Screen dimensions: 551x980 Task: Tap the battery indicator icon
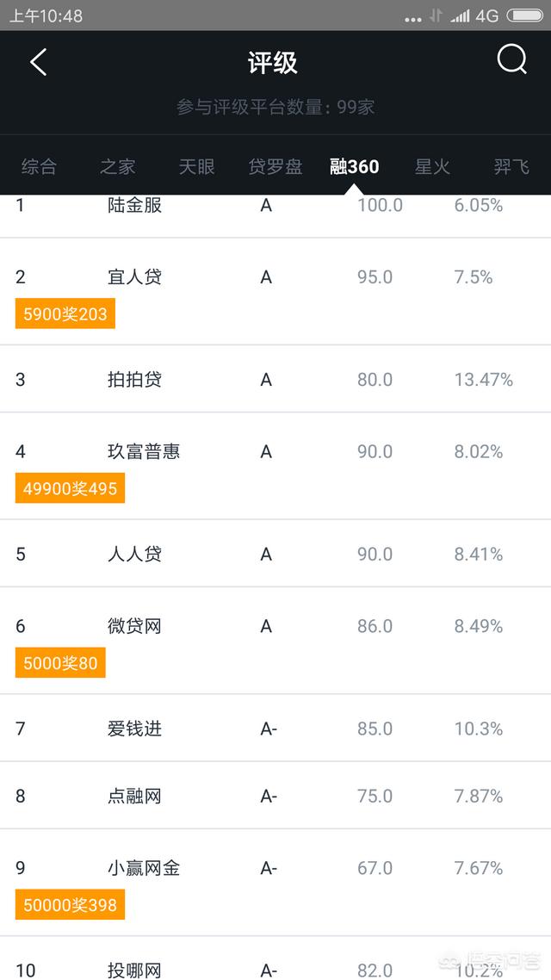pyautogui.click(x=525, y=16)
